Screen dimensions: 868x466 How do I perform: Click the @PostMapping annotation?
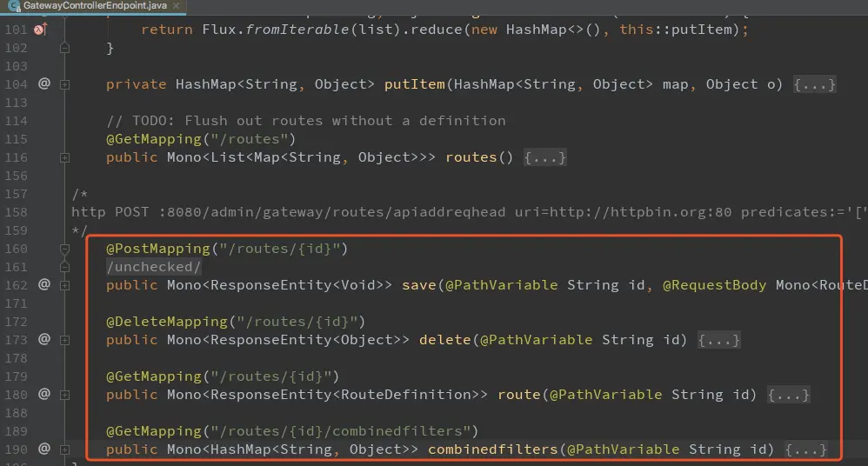[158, 249]
